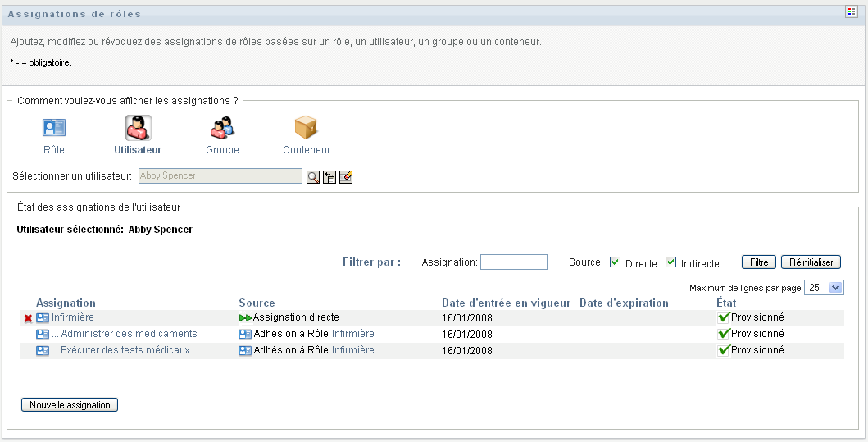Image resolution: width=868 pixels, height=442 pixels.
Task: Click the Filtre button
Action: tap(759, 262)
